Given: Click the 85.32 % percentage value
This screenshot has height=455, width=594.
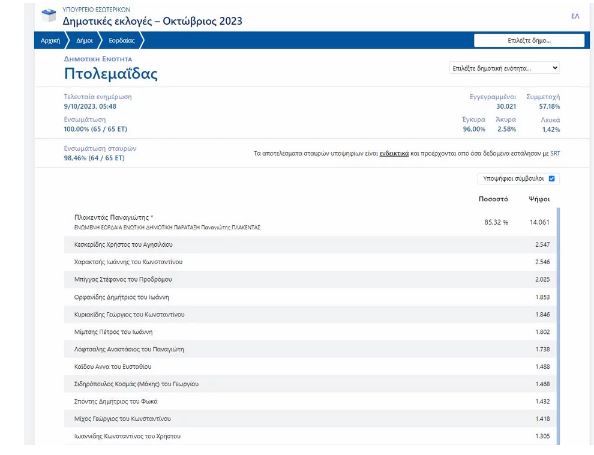Looking at the screenshot, I should (496, 222).
